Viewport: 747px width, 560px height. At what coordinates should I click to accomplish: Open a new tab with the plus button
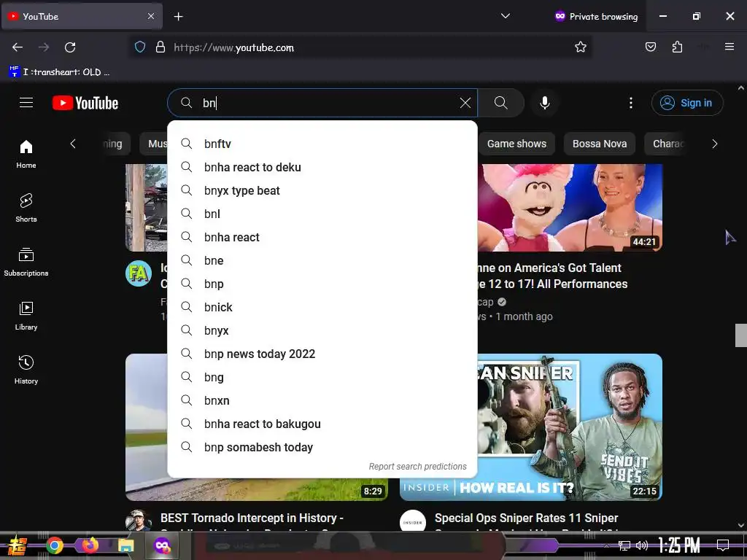[178, 17]
